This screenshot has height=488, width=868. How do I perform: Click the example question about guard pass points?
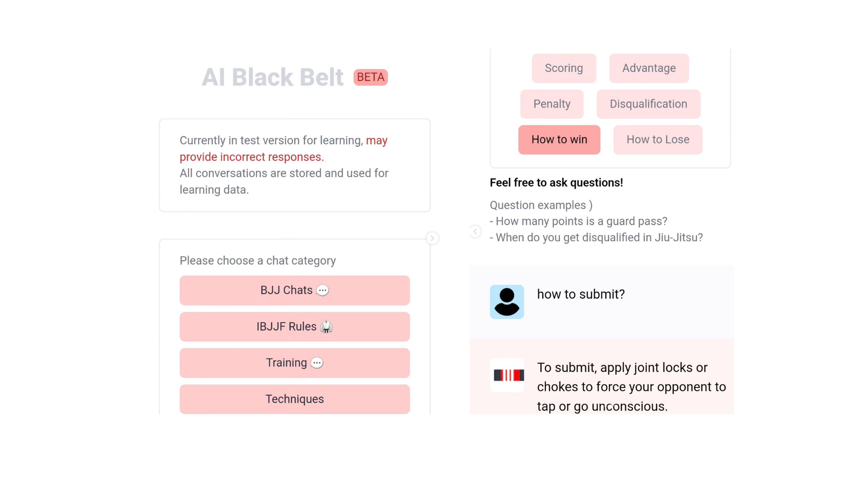pos(578,221)
